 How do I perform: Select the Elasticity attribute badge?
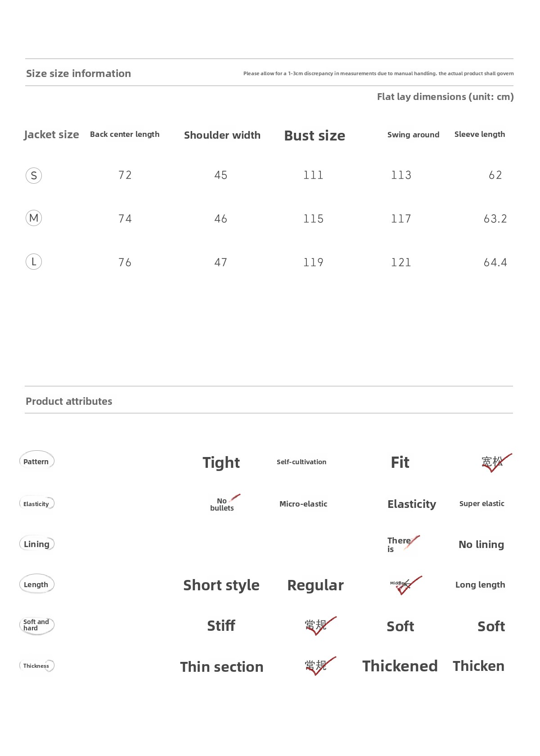(36, 504)
